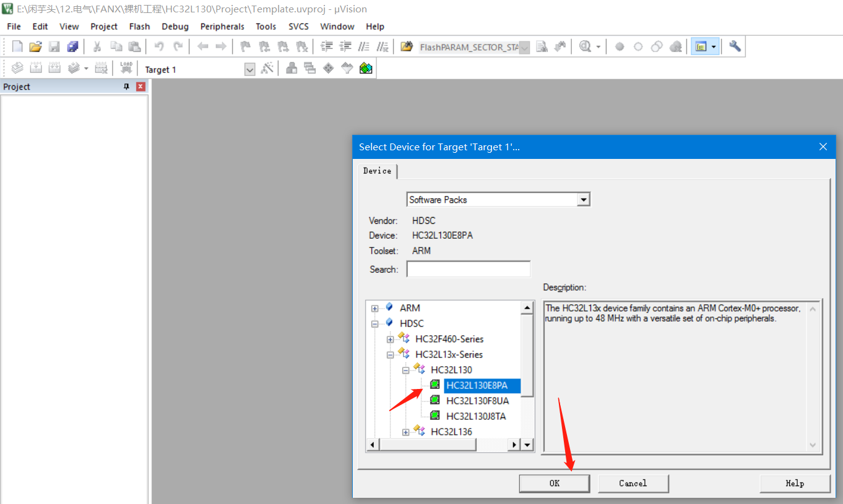Open the Flash menu

point(139,27)
